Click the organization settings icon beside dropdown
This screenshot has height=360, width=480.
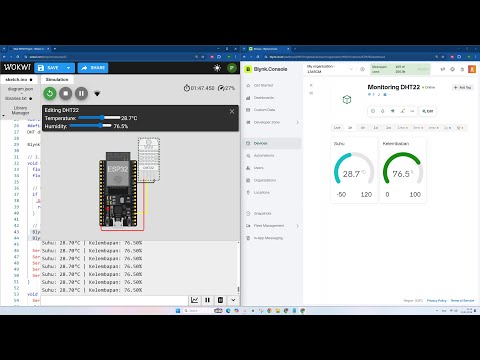[x=362, y=69]
